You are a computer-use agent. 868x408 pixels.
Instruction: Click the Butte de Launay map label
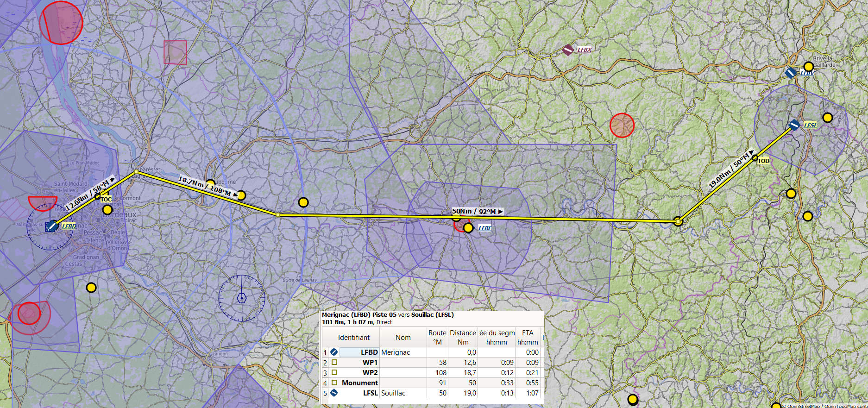click(300, 280)
